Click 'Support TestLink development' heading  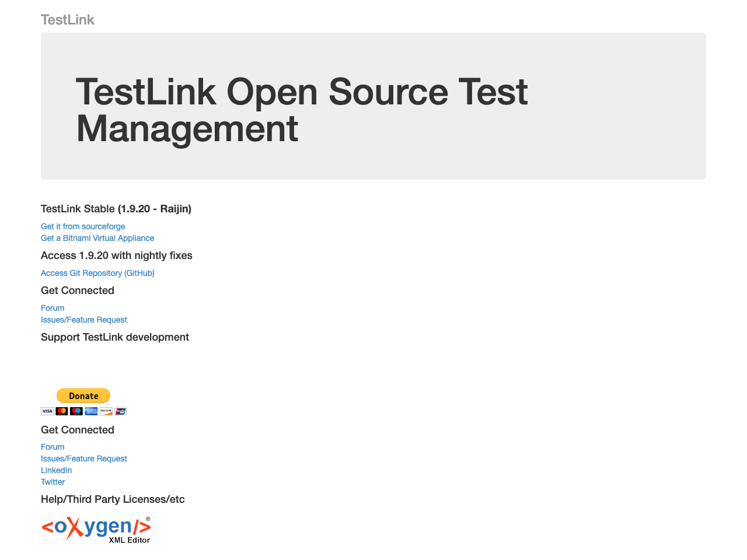115,337
